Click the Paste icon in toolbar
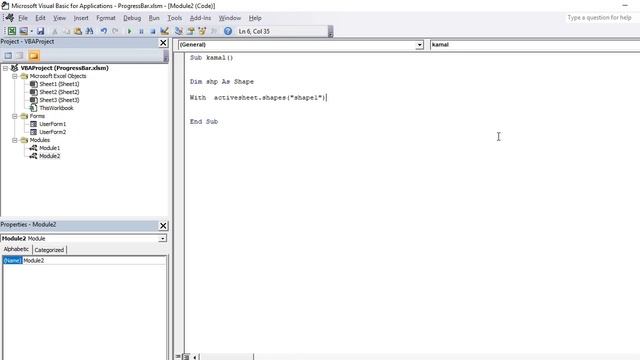This screenshot has width=640, height=360. tap(78, 31)
